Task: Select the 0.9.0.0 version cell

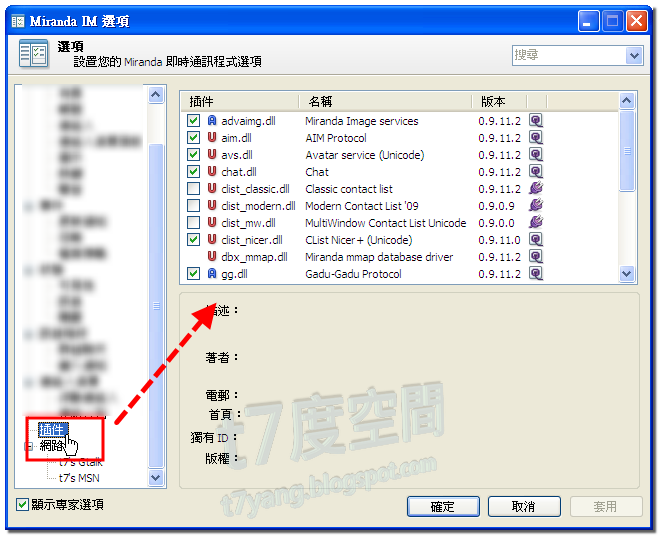Action: (496, 223)
